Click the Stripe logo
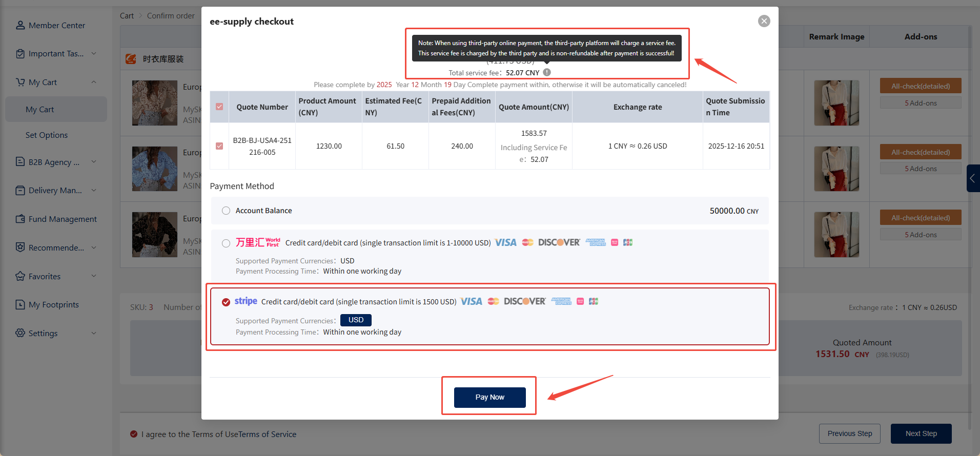The width and height of the screenshot is (980, 456). (246, 301)
